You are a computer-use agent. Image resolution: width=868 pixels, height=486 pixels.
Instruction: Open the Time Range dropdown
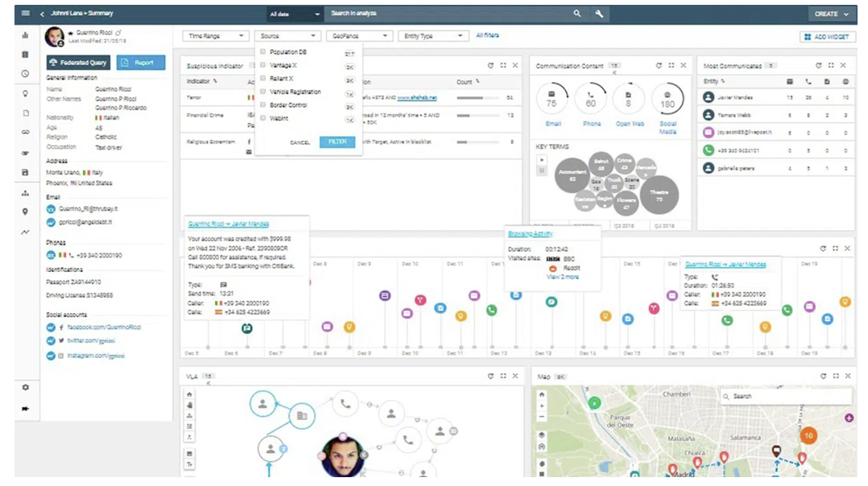216,36
